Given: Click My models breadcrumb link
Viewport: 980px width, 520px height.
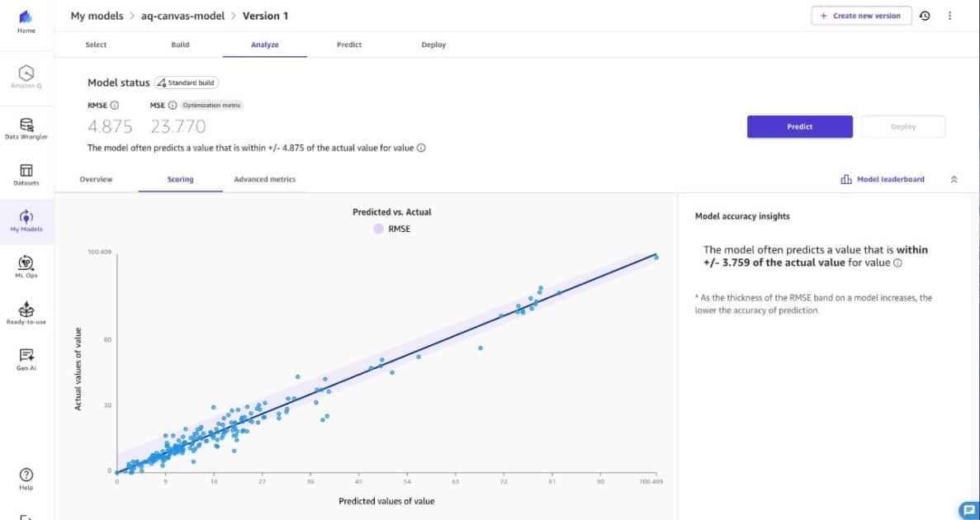Looking at the screenshot, I should (97, 16).
